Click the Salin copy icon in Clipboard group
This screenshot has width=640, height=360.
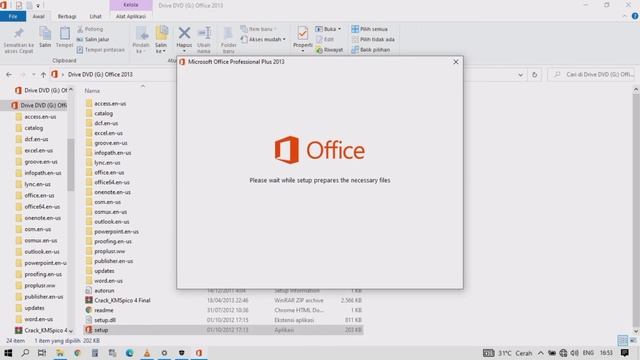coord(45,33)
